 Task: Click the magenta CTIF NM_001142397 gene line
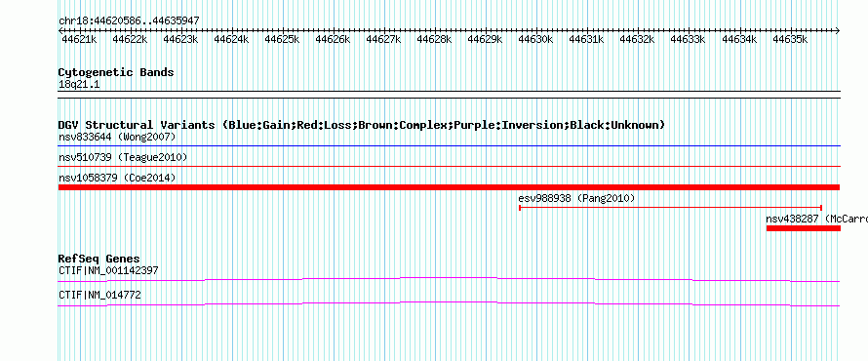[x=449, y=279]
